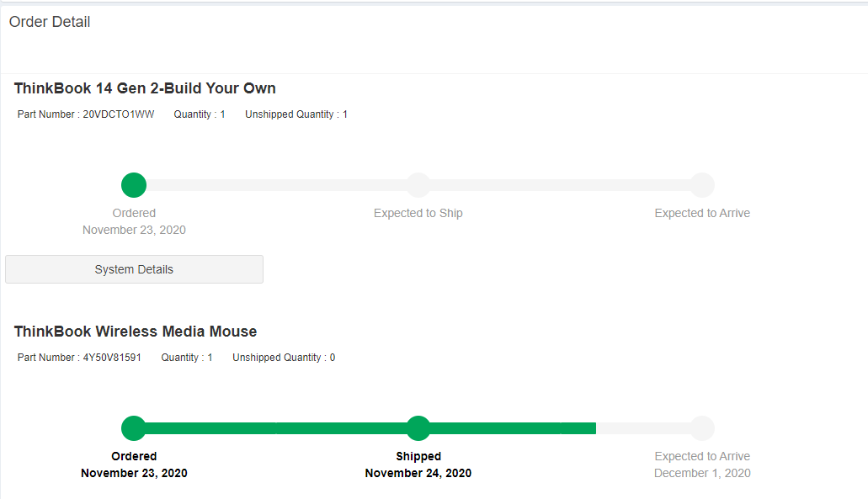Click Ordered November 23, 2020 under ThinkBook 14
Screen dimensions: 868x499
coord(134,221)
